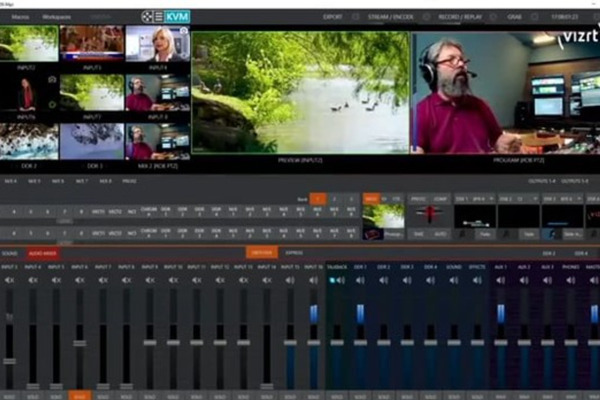Select the grid layout icon beside KVM
600x400 pixels.
148,17
